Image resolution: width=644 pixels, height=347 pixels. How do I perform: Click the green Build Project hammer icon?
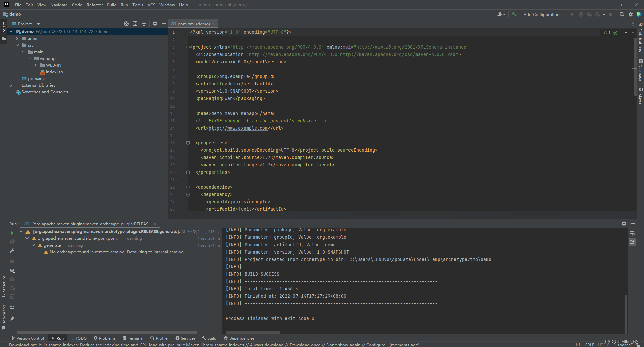[514, 14]
